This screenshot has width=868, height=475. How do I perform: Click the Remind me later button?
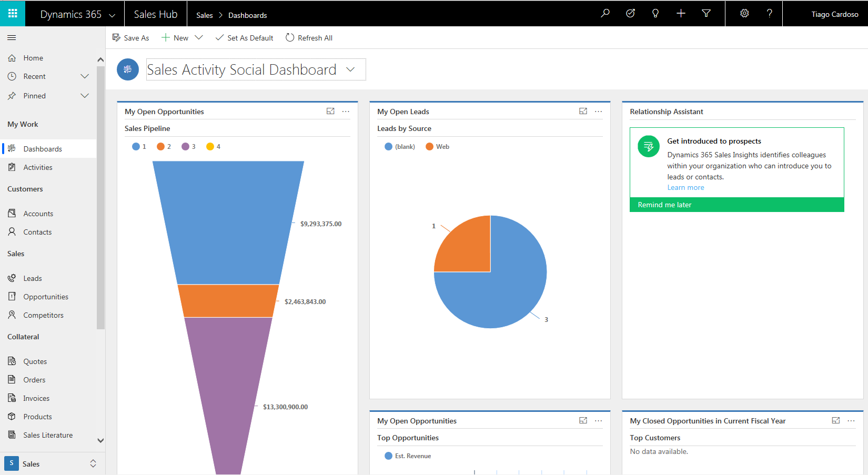pos(664,205)
